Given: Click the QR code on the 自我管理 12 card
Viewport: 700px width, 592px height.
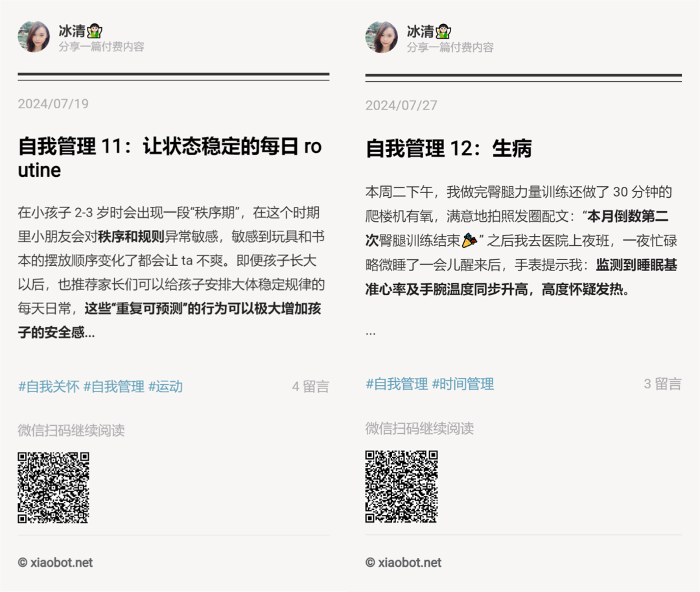Looking at the screenshot, I should coord(401,486).
